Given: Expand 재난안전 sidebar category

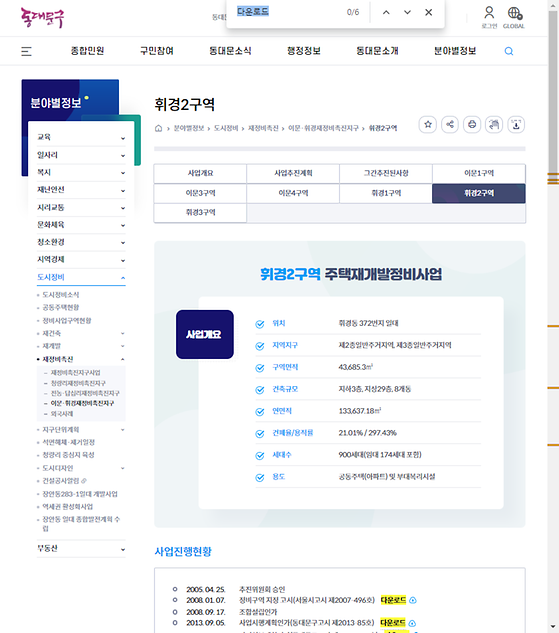Looking at the screenshot, I should (x=81, y=190).
